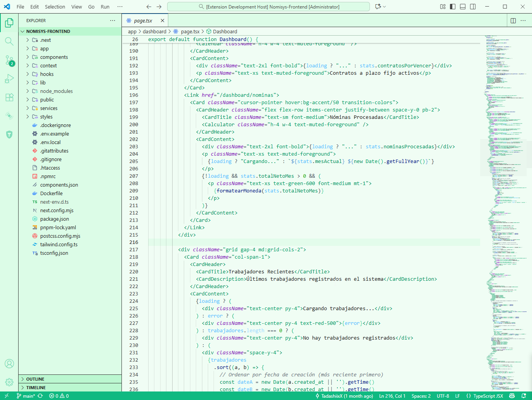Viewport: 532px width, 400px height.
Task: Click Dashboard symbol in the breadcrumb
Action: pos(222,31)
